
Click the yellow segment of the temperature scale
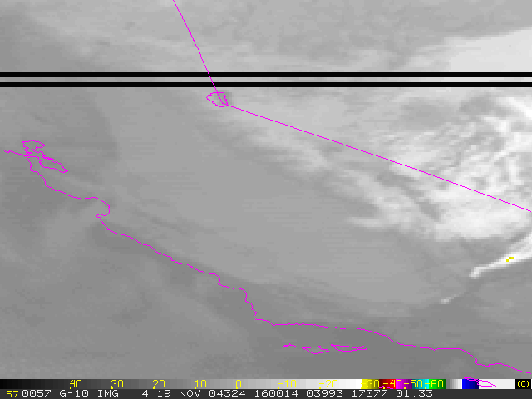click(x=372, y=383)
